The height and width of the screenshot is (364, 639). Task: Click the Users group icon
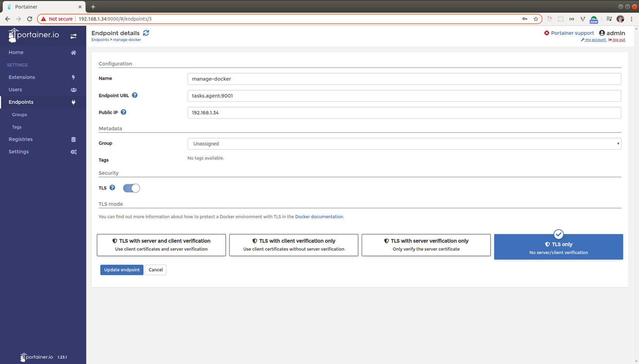tap(74, 90)
